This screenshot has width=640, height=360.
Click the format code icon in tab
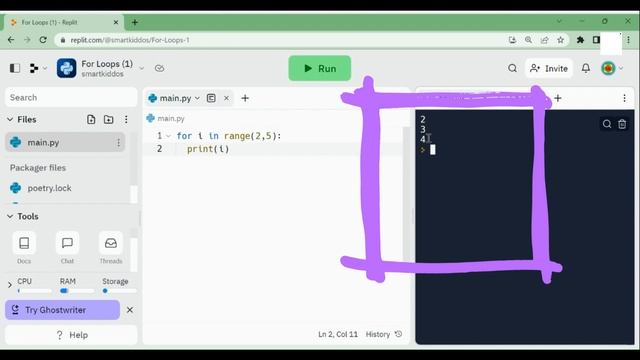click(211, 98)
